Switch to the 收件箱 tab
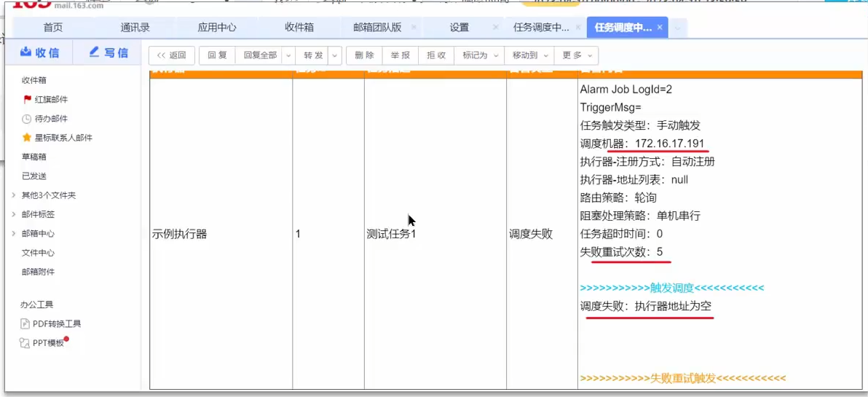This screenshot has height=397, width=868. 299,28
